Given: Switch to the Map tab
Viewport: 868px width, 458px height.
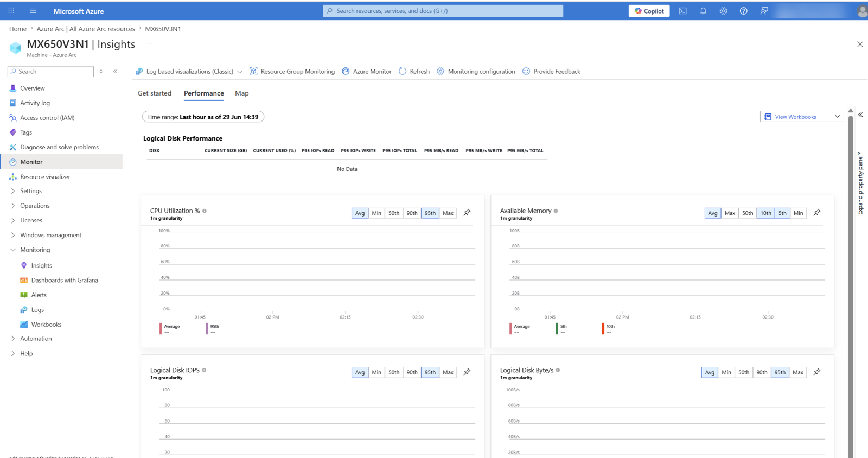Looking at the screenshot, I should tap(242, 93).
